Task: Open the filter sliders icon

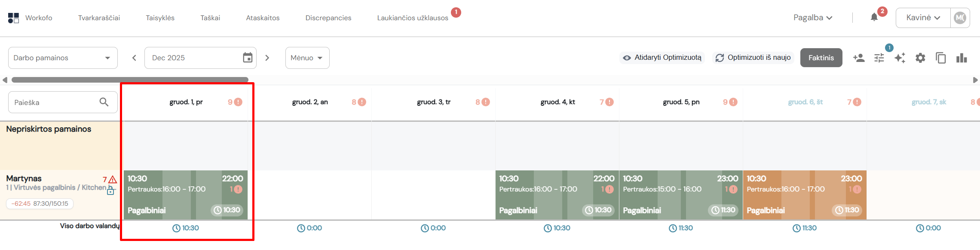Action: point(879,58)
